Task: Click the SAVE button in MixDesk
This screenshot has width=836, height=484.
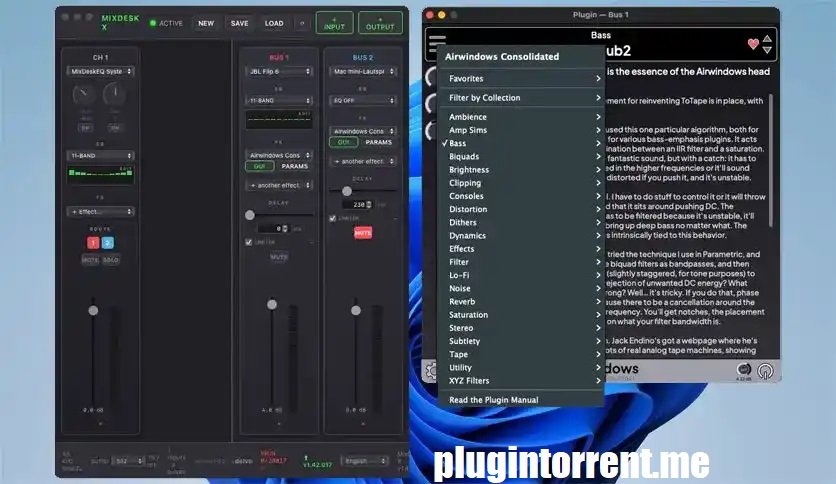Action: 239,23
